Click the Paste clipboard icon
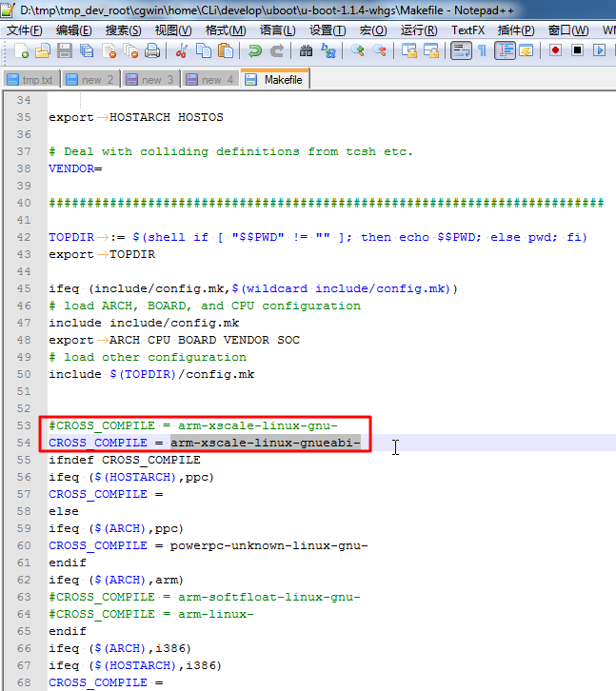616x691 pixels. pos(226,50)
